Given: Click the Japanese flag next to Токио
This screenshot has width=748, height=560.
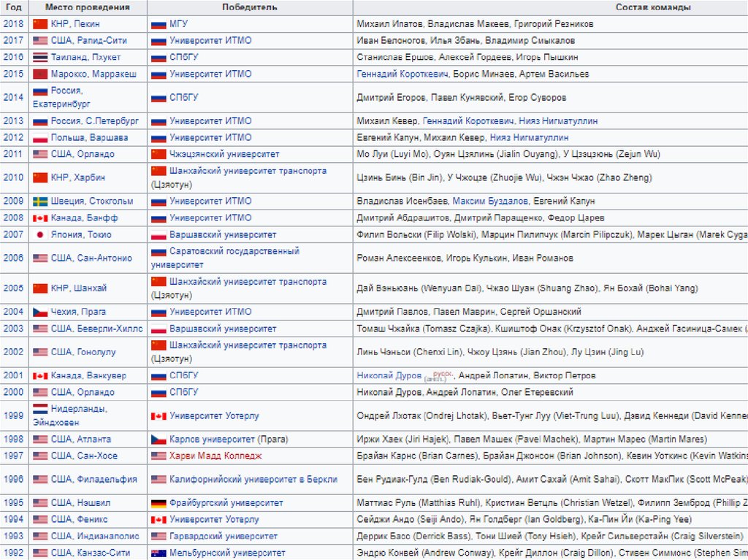Looking at the screenshot, I should pos(40,234).
